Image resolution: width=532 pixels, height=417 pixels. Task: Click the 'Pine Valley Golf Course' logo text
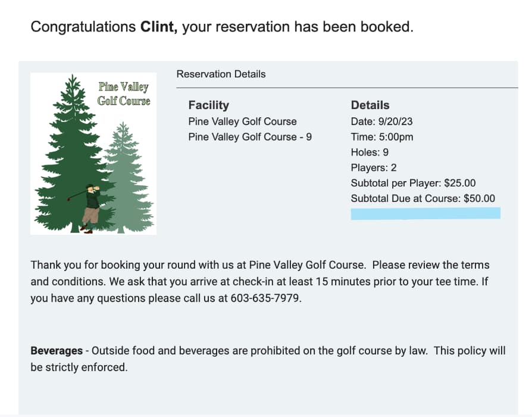tap(124, 94)
